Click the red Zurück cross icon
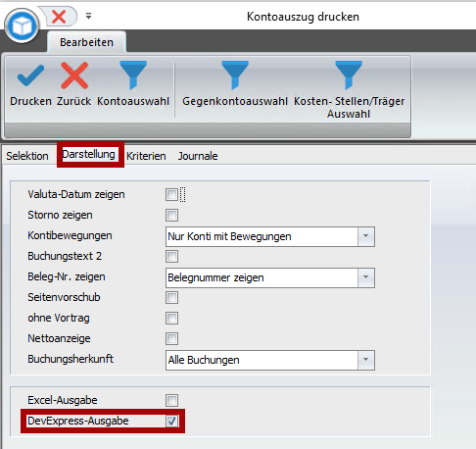Image resolution: width=476 pixels, height=449 pixels. [x=74, y=75]
